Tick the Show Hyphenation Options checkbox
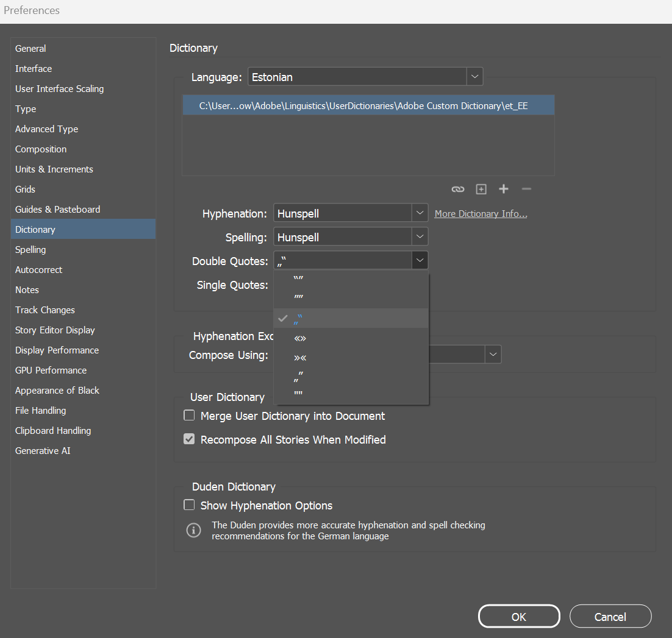Screen dimensions: 672x638 coord(189,505)
